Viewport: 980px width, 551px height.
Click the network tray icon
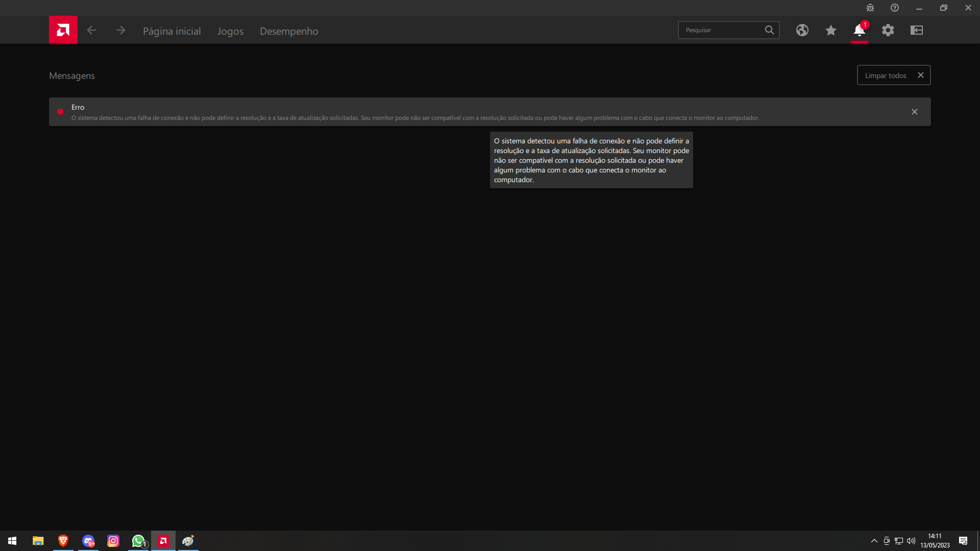point(899,541)
